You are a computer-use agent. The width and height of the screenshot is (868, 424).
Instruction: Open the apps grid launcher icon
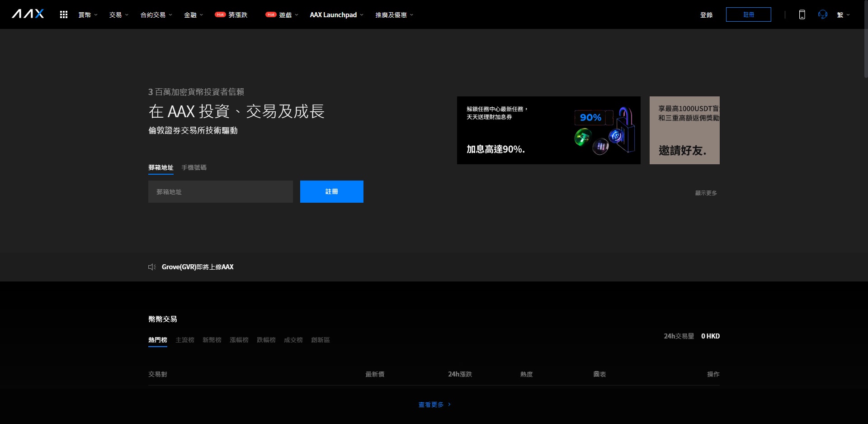pyautogui.click(x=63, y=14)
